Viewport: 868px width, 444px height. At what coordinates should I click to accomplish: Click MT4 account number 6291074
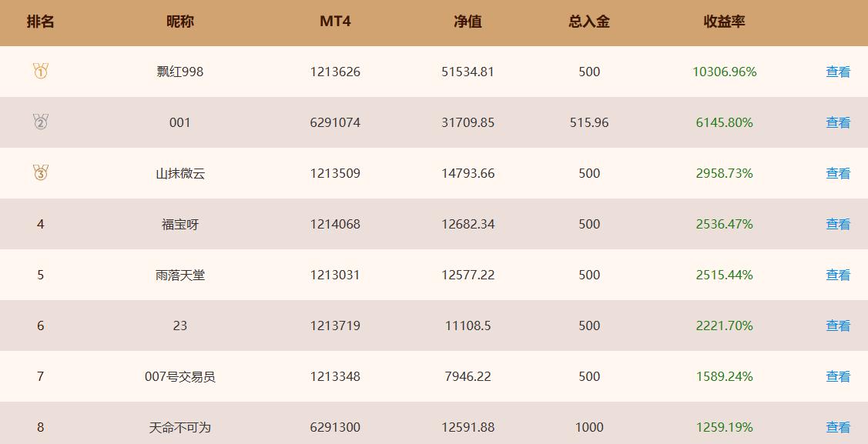pos(335,123)
